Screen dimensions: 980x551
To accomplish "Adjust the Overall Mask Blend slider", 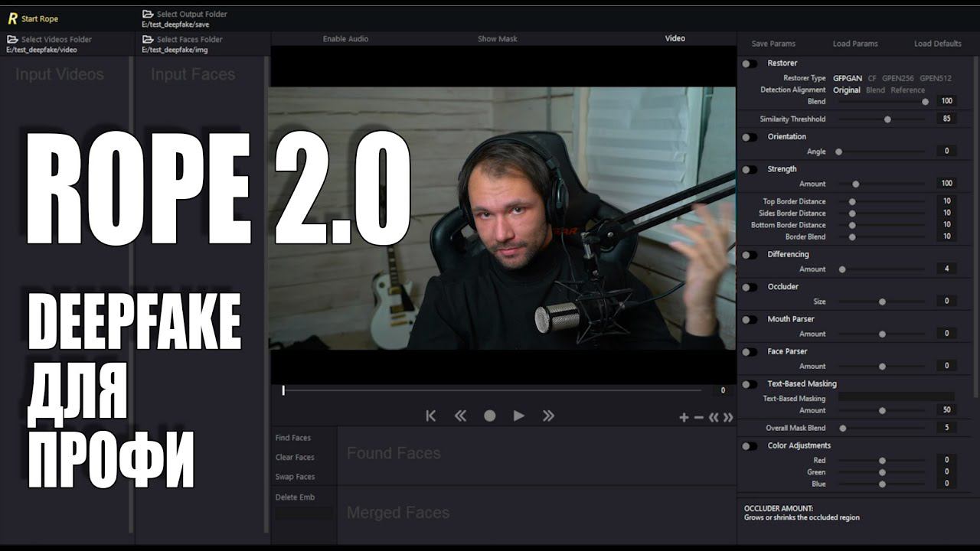I will (882, 429).
